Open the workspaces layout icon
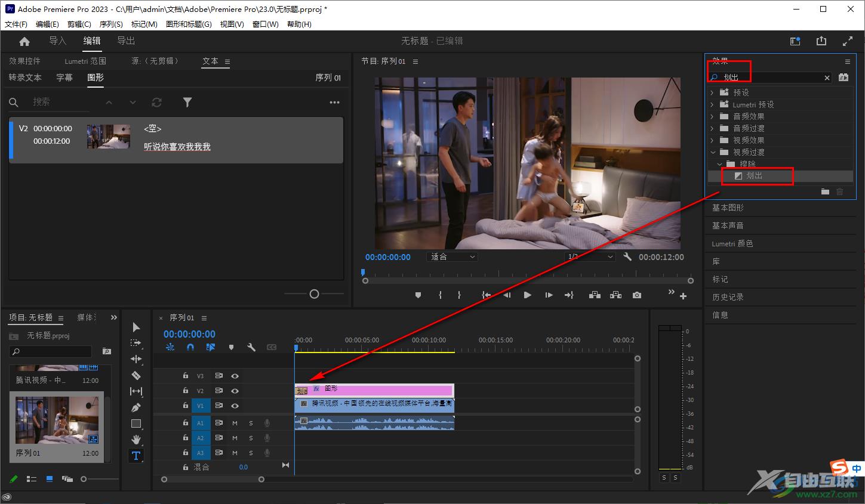This screenshot has width=865, height=504. tap(795, 41)
